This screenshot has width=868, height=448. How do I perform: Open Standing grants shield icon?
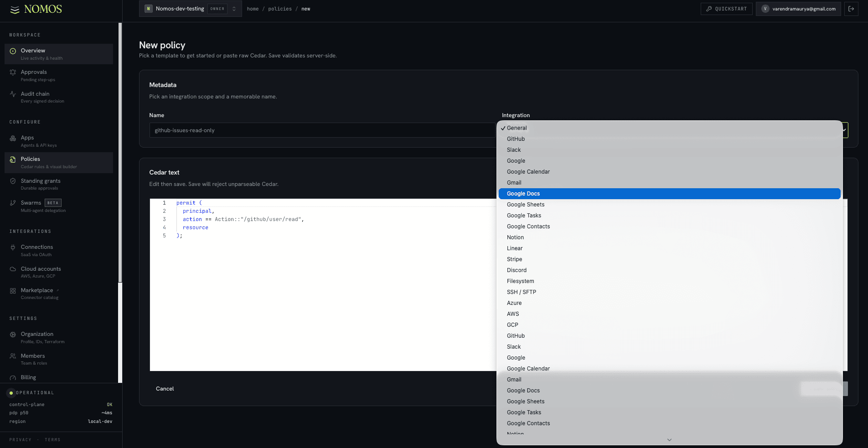click(13, 181)
